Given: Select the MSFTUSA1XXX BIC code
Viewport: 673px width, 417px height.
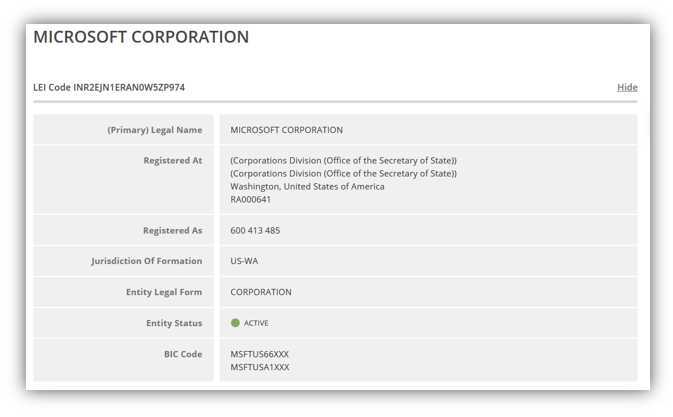Looking at the screenshot, I should (x=260, y=367).
